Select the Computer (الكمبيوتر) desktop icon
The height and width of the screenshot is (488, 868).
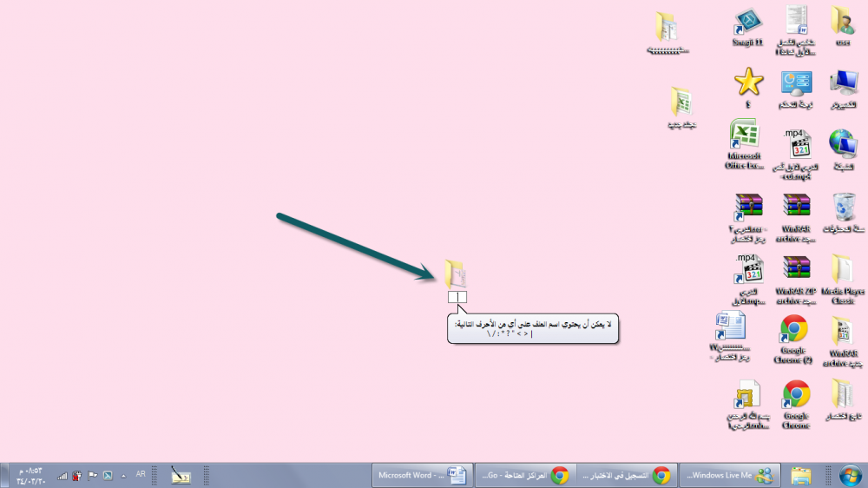[x=843, y=84]
